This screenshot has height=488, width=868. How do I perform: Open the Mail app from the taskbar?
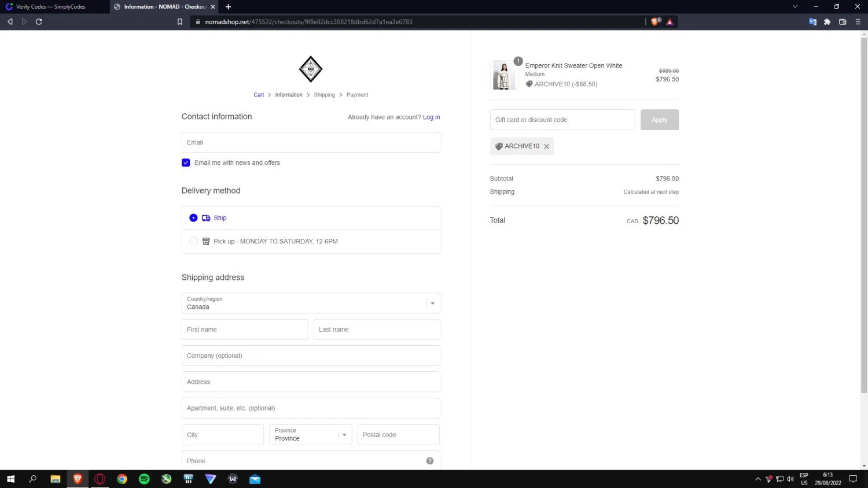(255, 479)
